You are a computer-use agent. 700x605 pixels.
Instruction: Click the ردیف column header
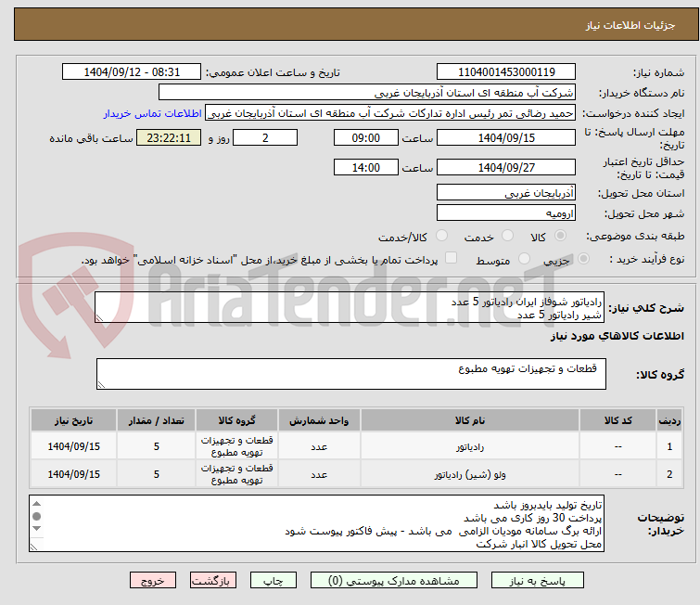click(669, 420)
